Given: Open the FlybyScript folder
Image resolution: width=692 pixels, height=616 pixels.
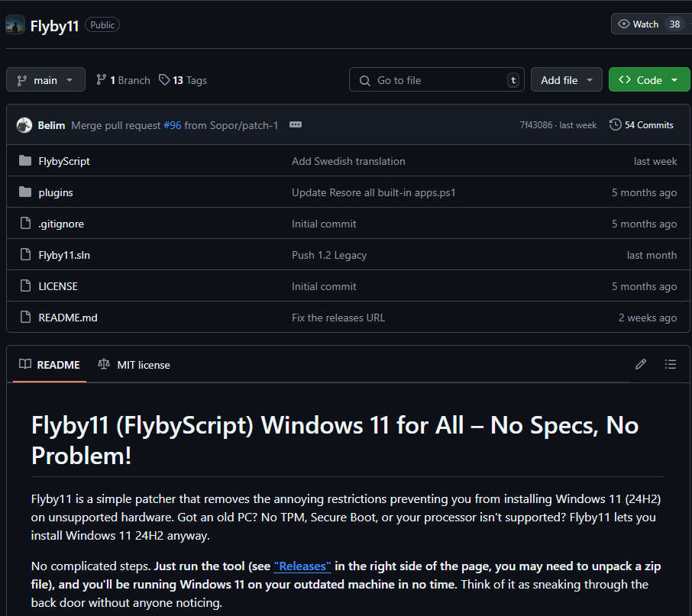Looking at the screenshot, I should [64, 161].
